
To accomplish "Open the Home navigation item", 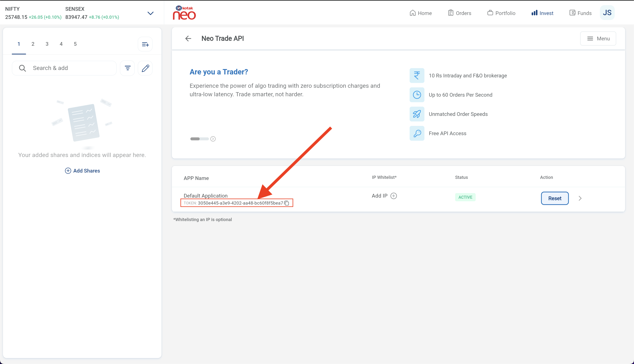I will (421, 13).
